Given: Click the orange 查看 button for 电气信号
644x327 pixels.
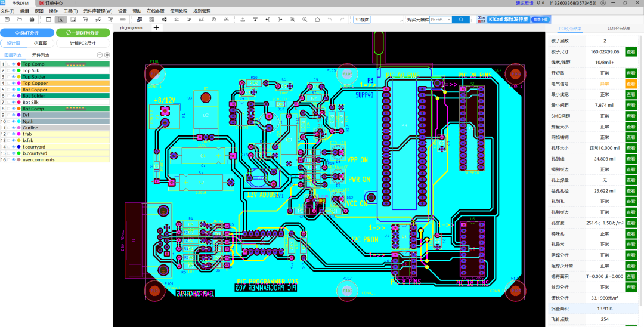Looking at the screenshot, I should (631, 84).
